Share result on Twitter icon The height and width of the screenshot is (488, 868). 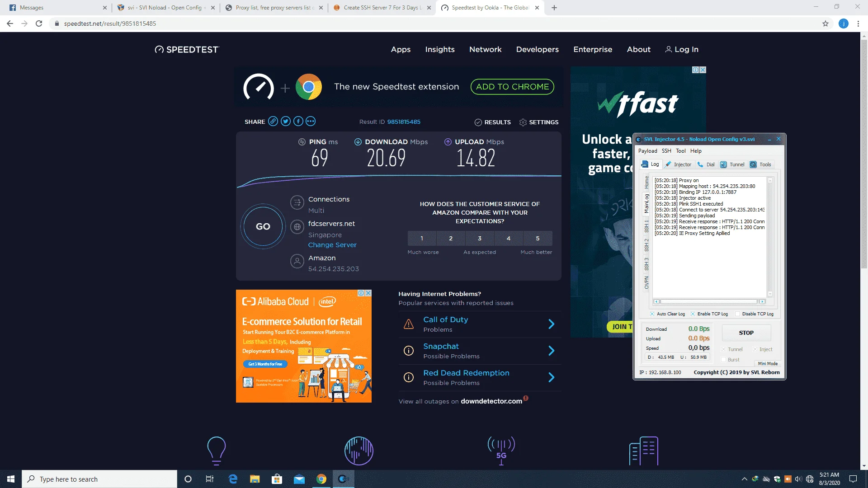[285, 121]
